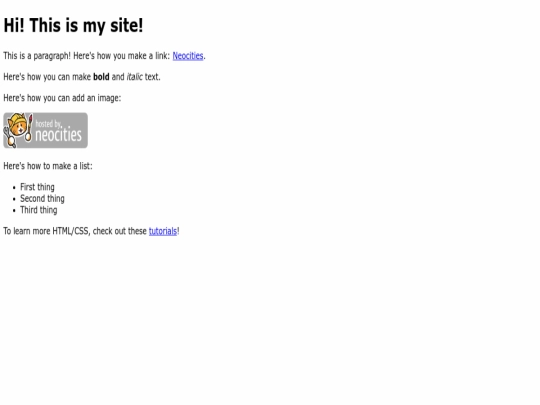The width and height of the screenshot is (540, 405).
Task: Click the 'Here's how you make a link:' text
Action: click(122, 56)
